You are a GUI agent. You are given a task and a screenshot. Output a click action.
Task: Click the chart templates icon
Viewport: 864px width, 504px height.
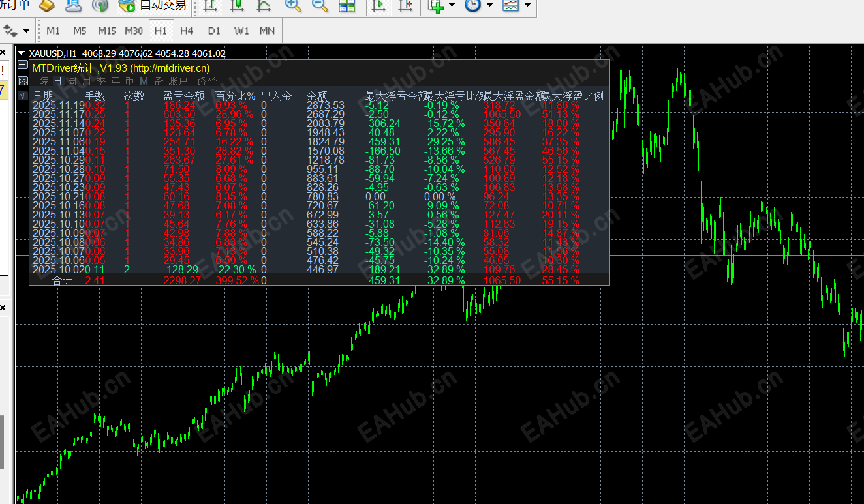[x=510, y=6]
